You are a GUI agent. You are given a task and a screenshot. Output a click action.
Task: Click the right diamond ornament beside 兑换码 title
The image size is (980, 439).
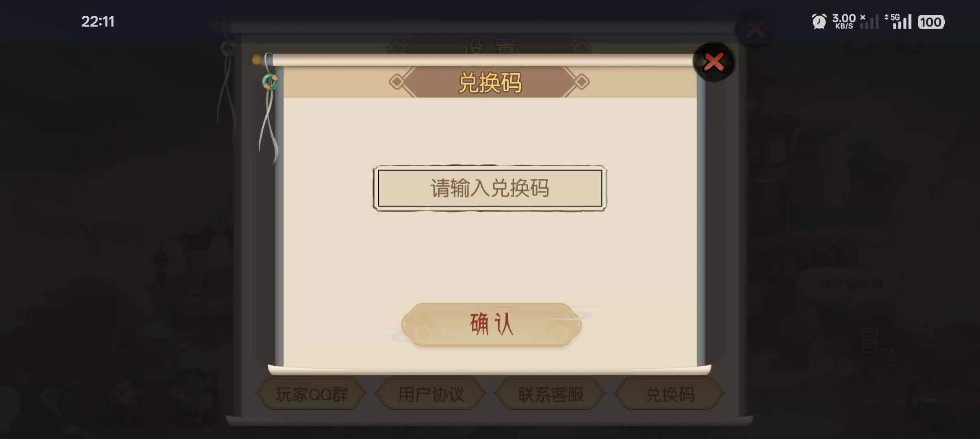tap(581, 82)
